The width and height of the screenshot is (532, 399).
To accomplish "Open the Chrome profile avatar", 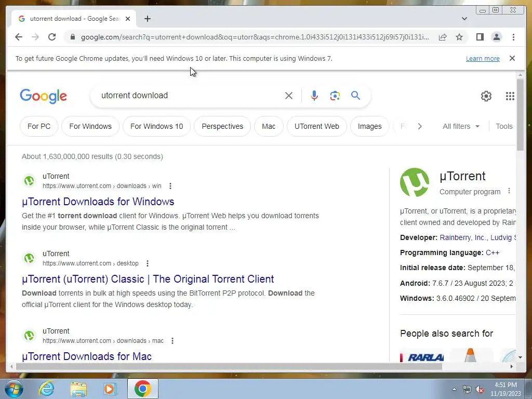I will (496, 37).
